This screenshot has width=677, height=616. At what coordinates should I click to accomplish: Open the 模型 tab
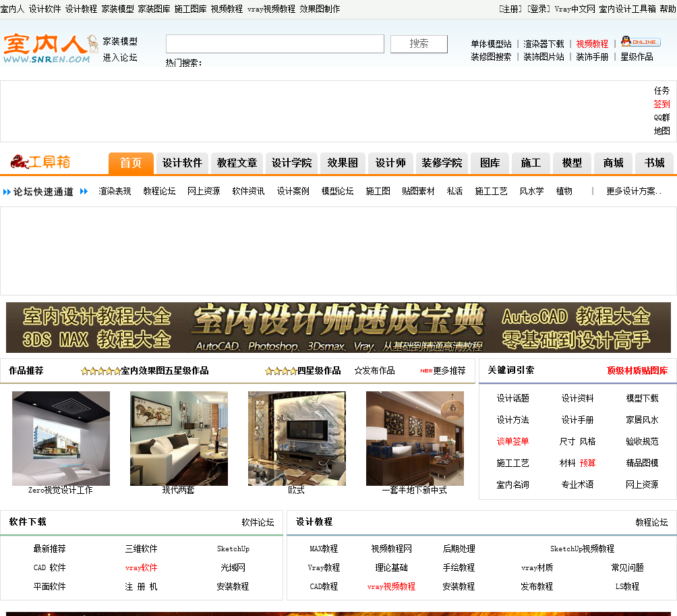[572, 163]
